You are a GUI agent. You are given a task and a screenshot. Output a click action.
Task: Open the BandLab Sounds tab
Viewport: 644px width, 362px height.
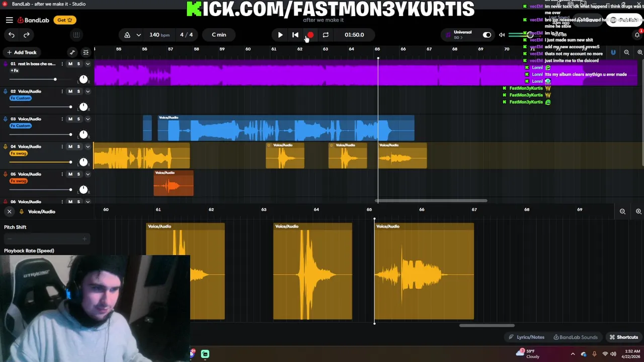(575, 337)
